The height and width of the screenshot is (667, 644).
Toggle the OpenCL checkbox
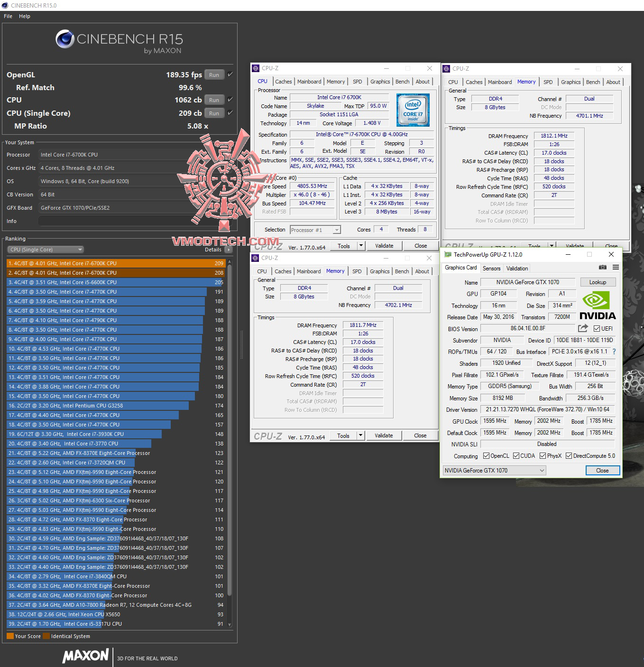[486, 456]
